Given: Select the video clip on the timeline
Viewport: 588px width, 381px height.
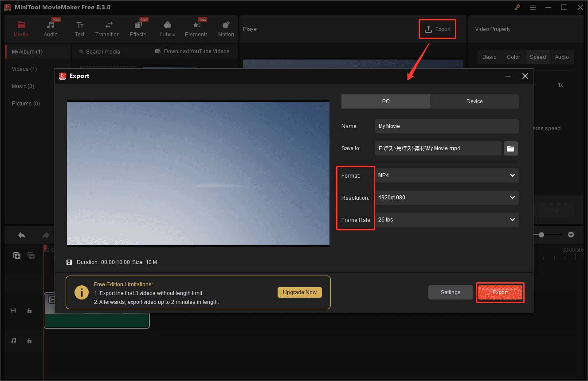Looking at the screenshot, I should tap(97, 311).
